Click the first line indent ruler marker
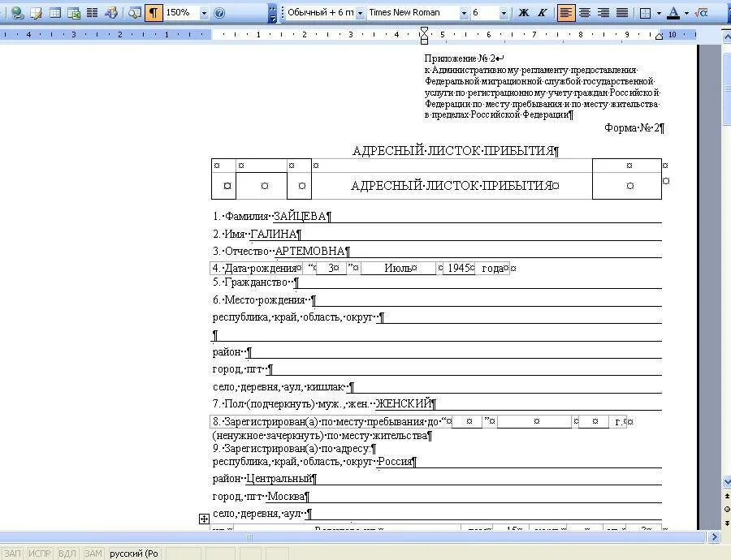Viewport: 731px width, 560px height. [424, 31]
